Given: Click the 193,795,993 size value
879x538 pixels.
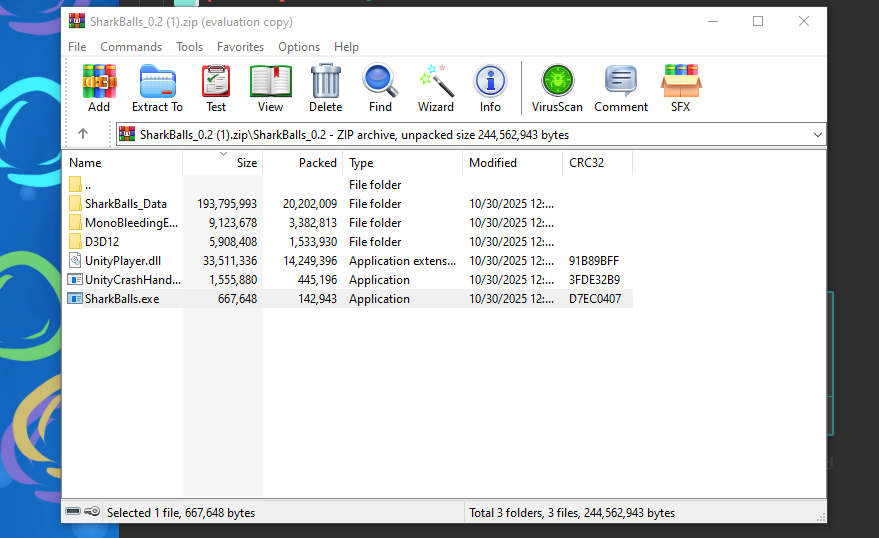Looking at the screenshot, I should (x=227, y=203).
